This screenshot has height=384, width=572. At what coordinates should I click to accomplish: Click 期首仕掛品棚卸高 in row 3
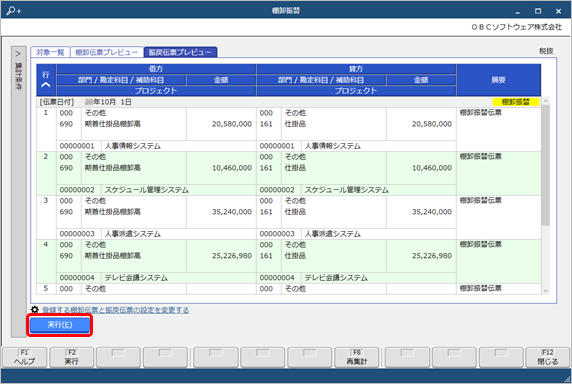[113, 212]
